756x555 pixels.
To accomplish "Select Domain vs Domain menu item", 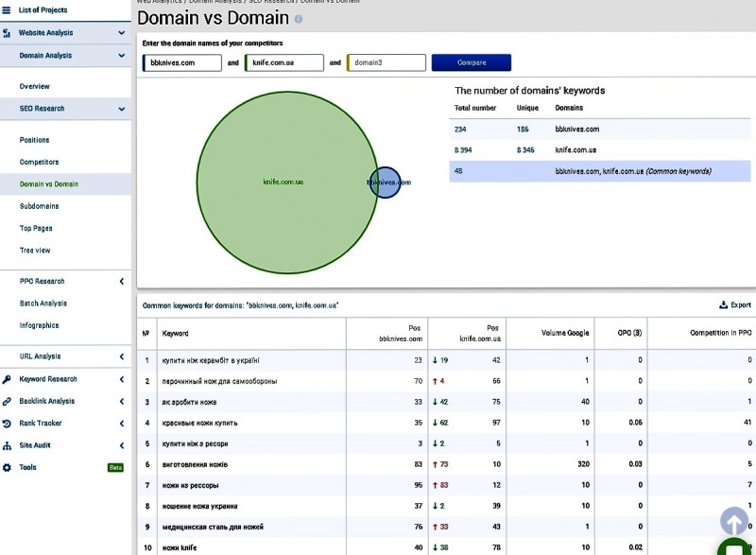I will click(49, 184).
